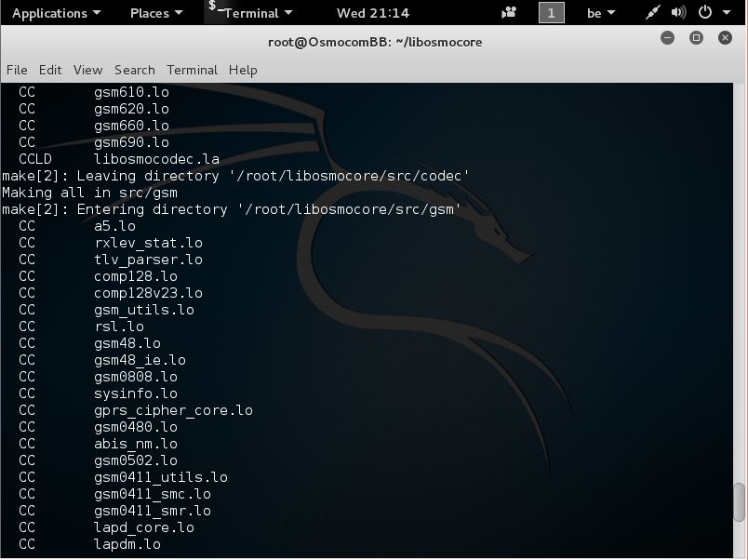Click the pen color-picker tray icon
748x560 pixels.
click(652, 12)
